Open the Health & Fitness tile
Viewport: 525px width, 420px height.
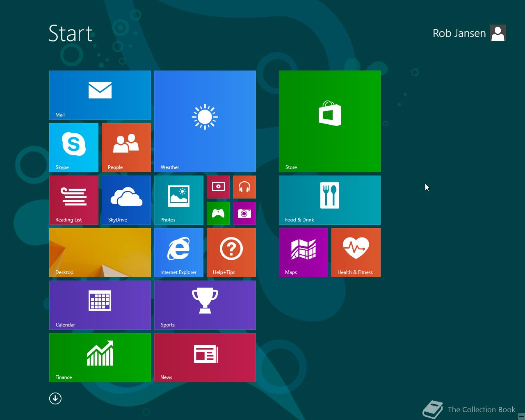click(x=356, y=253)
